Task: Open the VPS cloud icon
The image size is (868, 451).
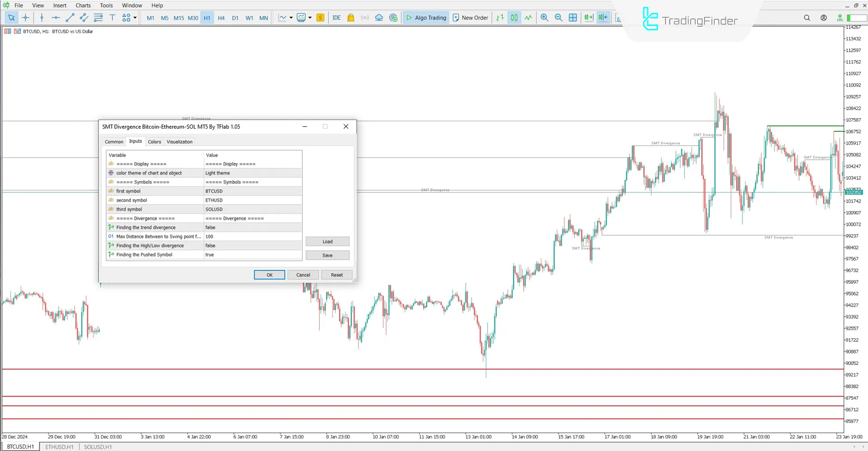Action: (379, 18)
